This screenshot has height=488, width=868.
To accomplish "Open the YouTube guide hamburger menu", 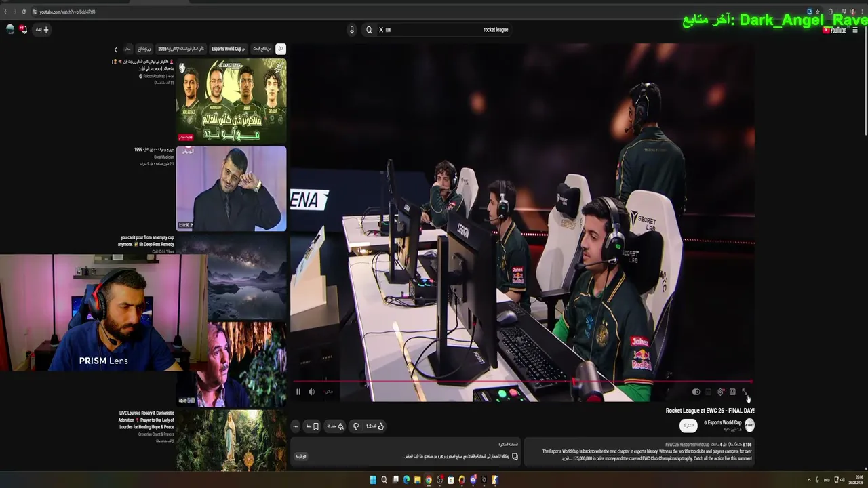I will 856,30.
